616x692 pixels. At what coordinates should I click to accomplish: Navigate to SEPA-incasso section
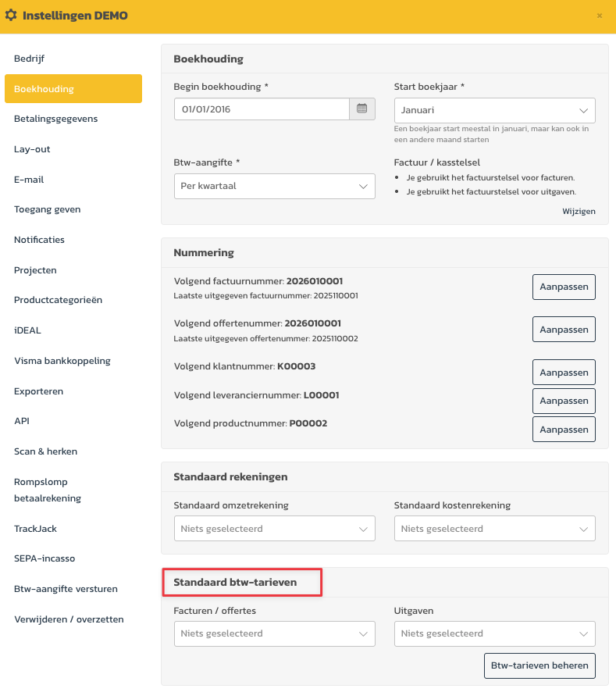[45, 558]
